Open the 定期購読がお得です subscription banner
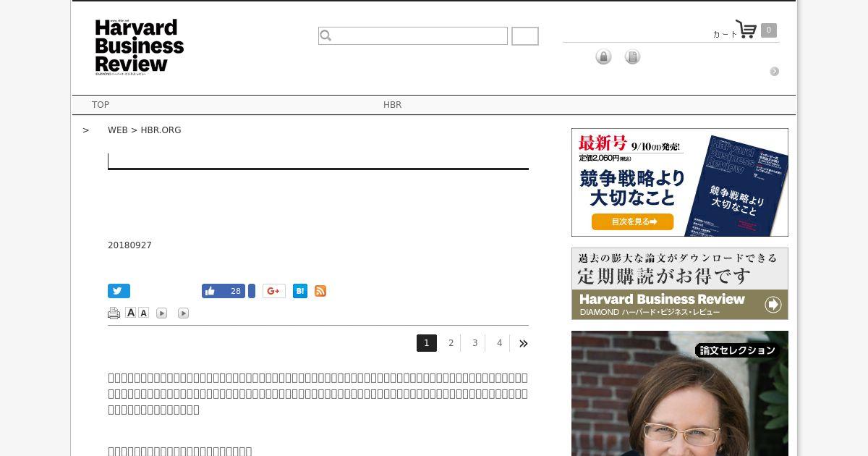This screenshot has width=868, height=456. click(x=680, y=284)
